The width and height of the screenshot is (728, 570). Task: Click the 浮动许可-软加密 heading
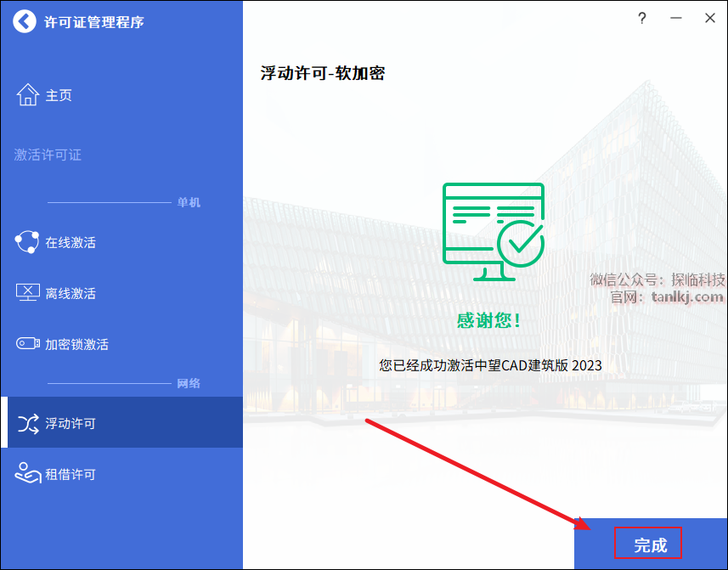pos(323,73)
